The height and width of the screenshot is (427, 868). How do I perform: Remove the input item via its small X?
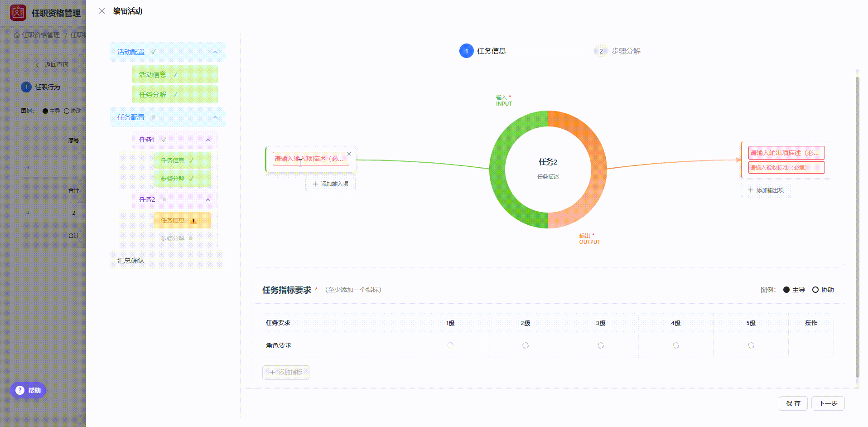pos(349,154)
